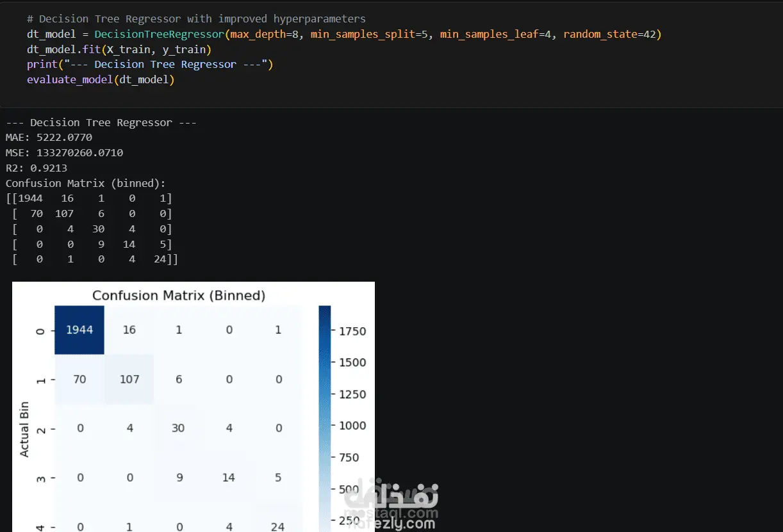Click the dt_model.fit(X_train, y_train) line
This screenshot has height=532, width=783.
(x=119, y=49)
